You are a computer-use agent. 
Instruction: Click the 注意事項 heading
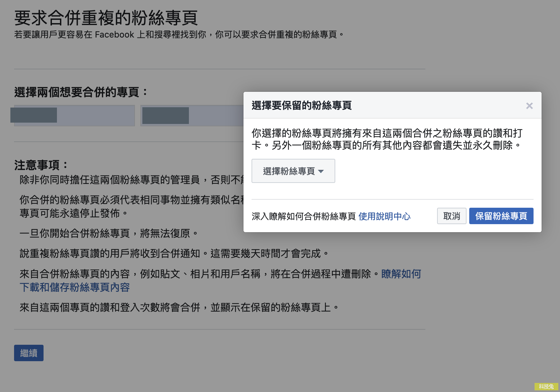(x=41, y=165)
